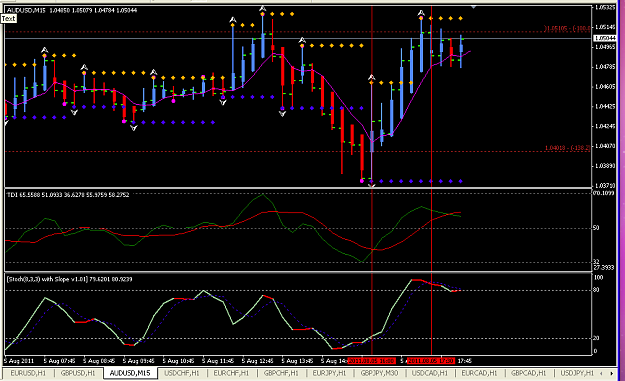The image size is (625, 381).
Task: Click the 1.04605 price scale value
Action: [605, 86]
